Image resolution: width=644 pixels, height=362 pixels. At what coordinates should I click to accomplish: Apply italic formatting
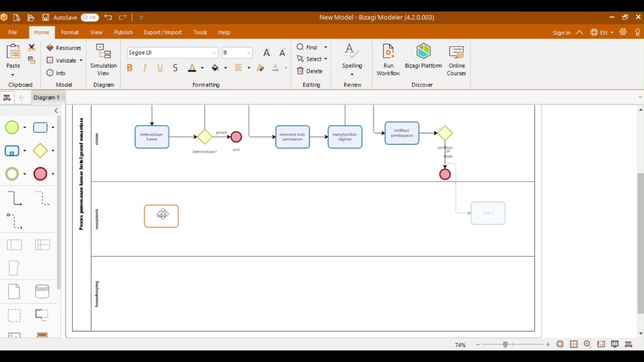tap(145, 68)
